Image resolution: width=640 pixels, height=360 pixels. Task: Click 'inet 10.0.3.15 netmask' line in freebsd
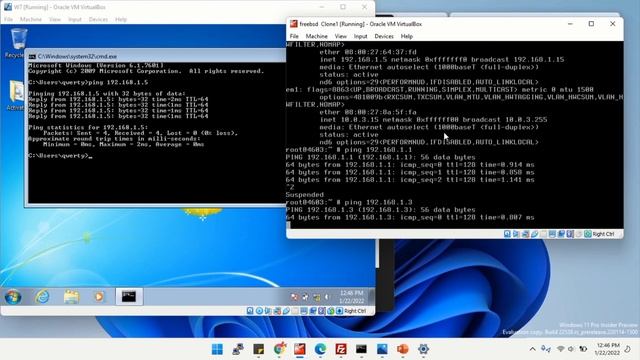point(433,120)
